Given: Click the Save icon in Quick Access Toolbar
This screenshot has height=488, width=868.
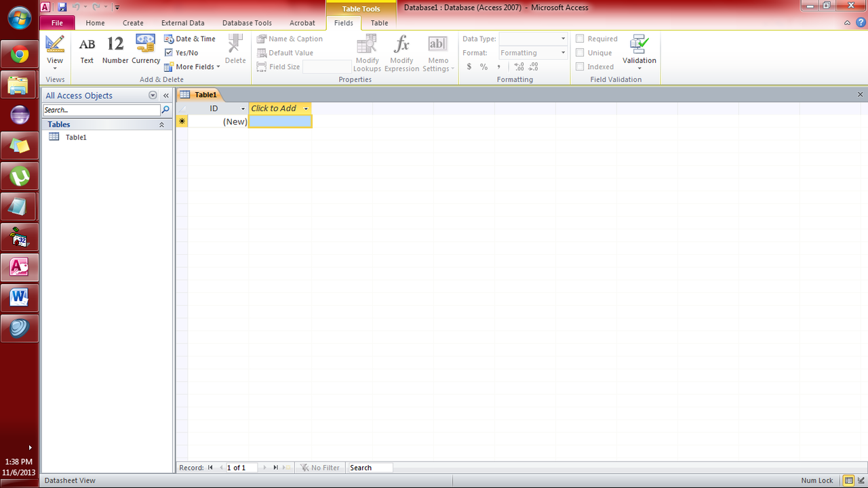Looking at the screenshot, I should coord(62,7).
